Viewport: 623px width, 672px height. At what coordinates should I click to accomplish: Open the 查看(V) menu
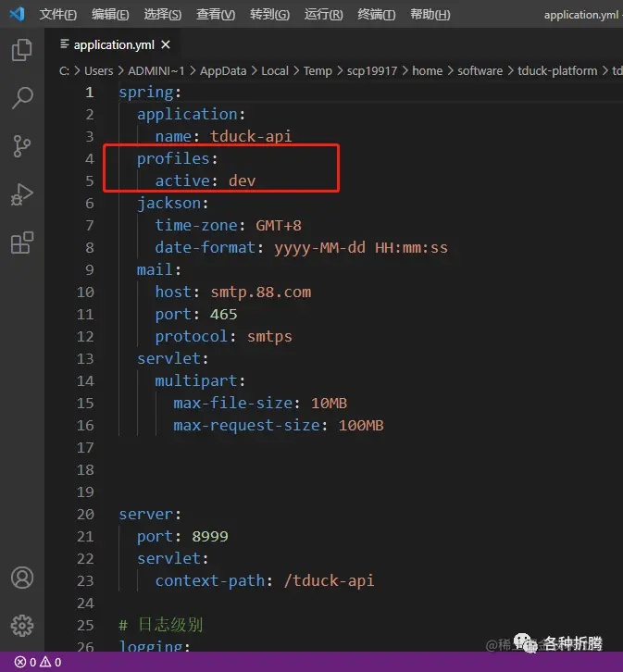coord(216,15)
